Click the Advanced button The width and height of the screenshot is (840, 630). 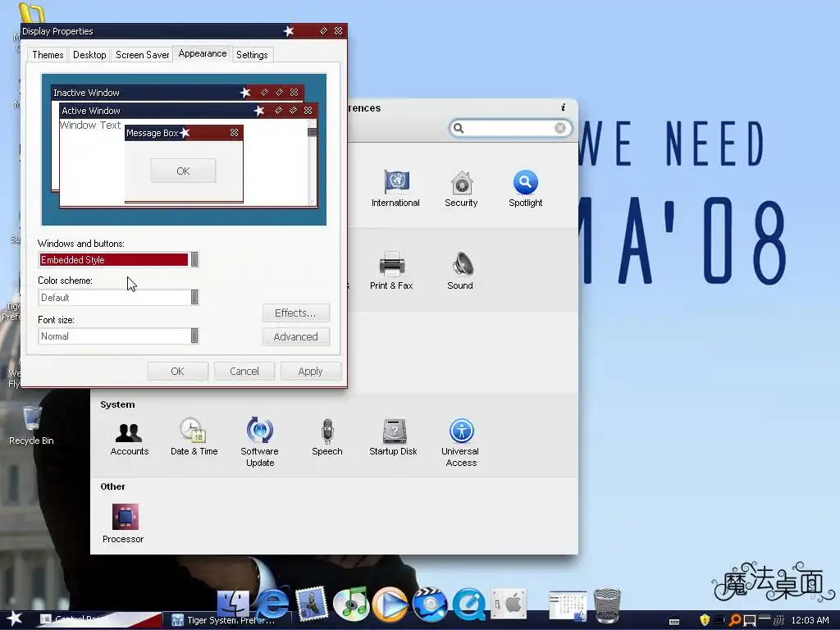click(x=295, y=336)
